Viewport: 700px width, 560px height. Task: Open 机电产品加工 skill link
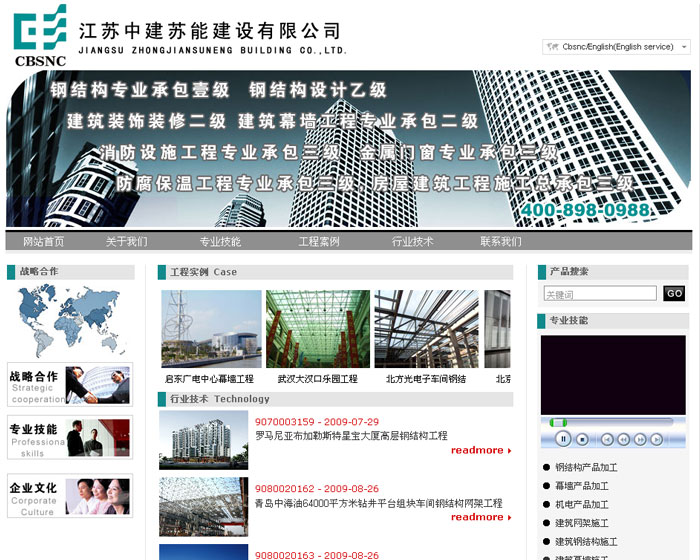(581, 505)
